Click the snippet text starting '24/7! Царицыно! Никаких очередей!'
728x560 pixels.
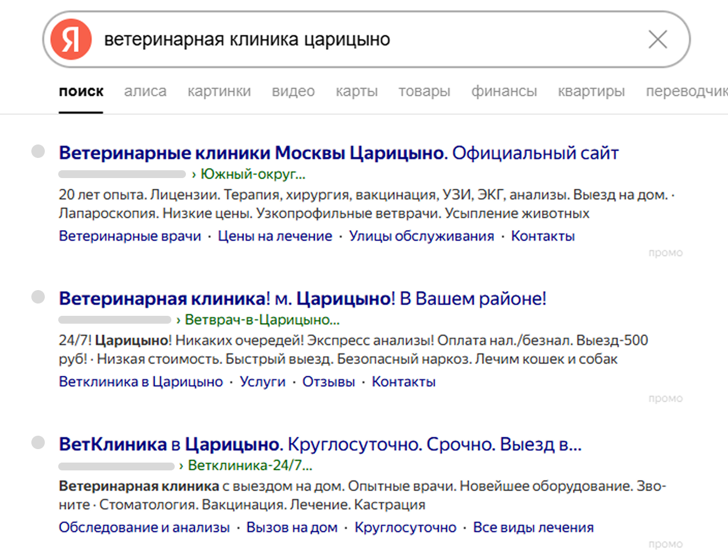[353, 350]
